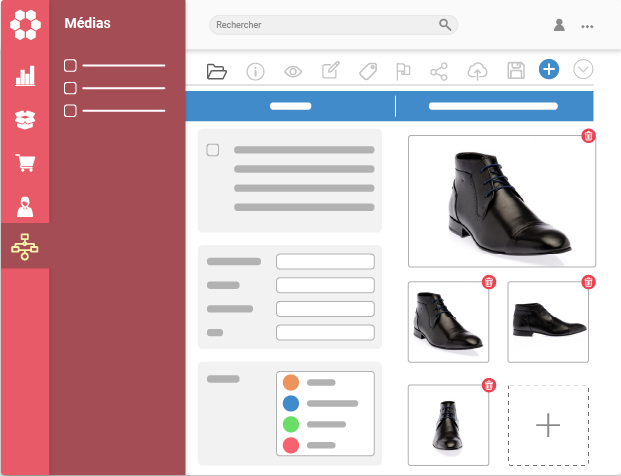Image resolution: width=621 pixels, height=476 pixels.
Task: Click the eye preview toolbar icon
Action: [293, 72]
